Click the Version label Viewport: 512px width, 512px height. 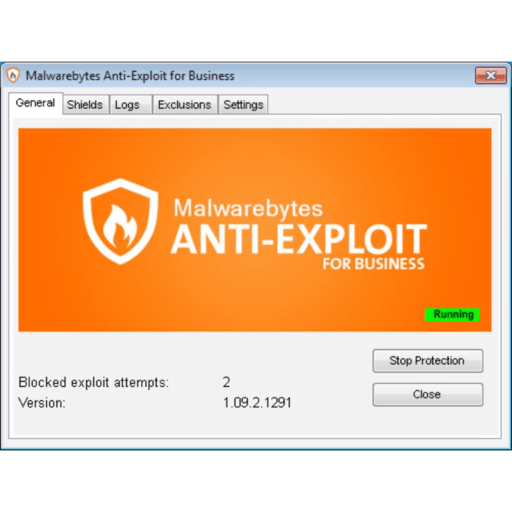(x=42, y=403)
